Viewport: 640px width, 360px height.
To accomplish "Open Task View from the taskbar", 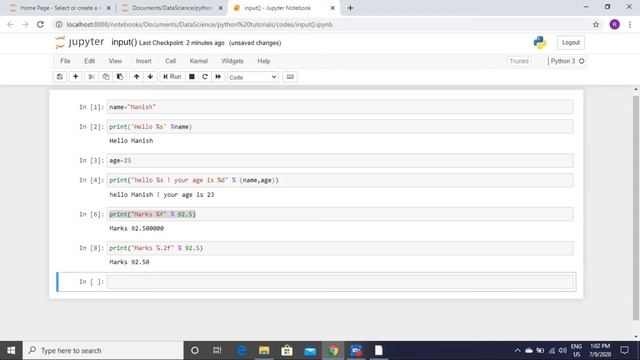I will (217, 351).
